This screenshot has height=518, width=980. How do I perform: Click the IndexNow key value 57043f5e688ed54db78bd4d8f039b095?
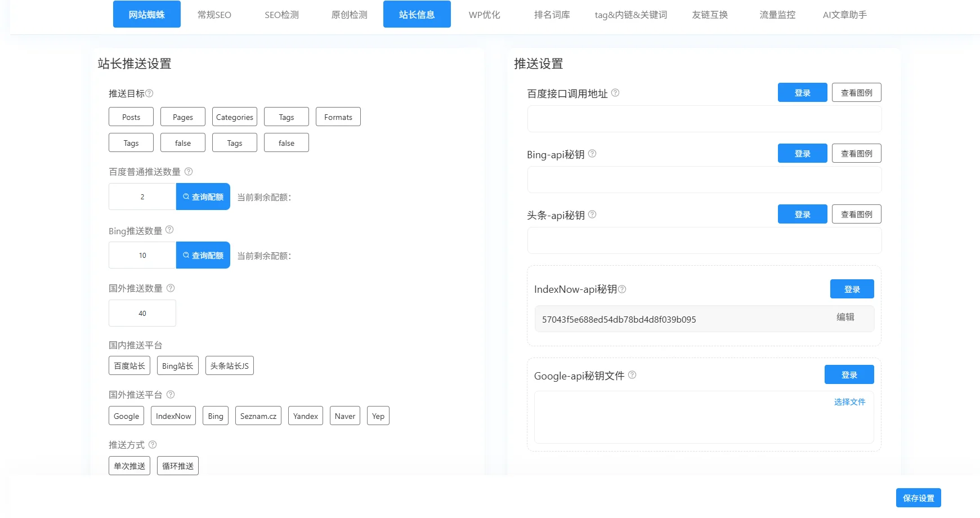click(619, 319)
